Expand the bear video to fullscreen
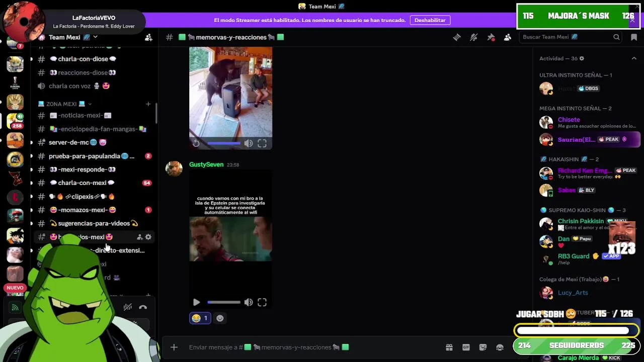This screenshot has height=362, width=644. [262, 143]
